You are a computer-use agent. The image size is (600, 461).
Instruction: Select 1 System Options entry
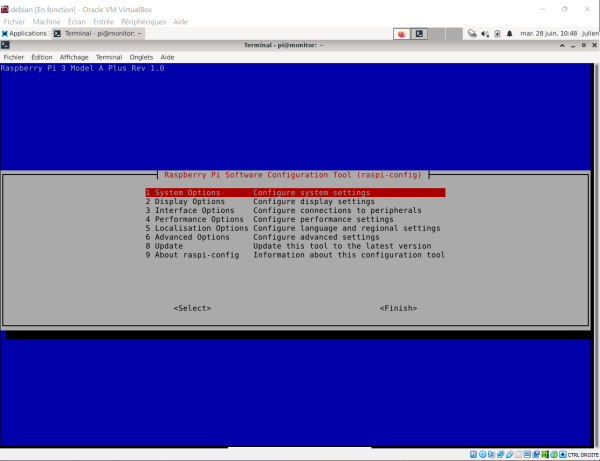coord(295,192)
